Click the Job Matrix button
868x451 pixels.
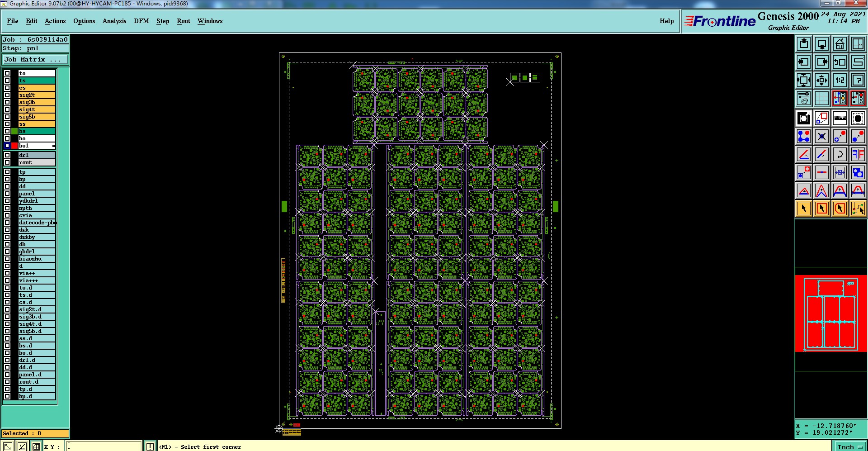(35, 59)
